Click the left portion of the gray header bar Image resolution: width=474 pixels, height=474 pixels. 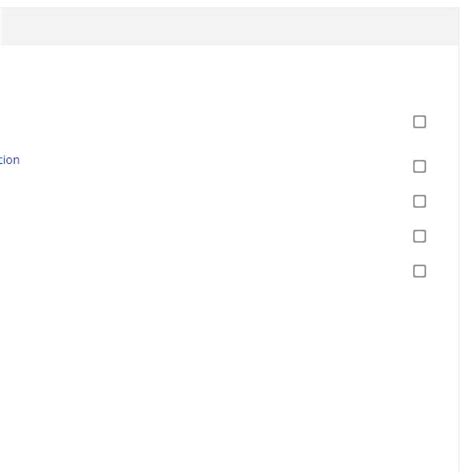tap(50, 26)
